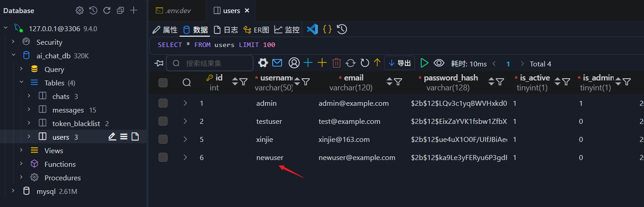
Task: Click the 导出 export button
Action: 399,63
